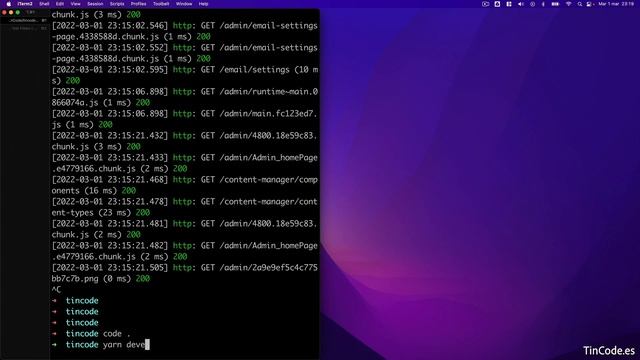Click the log line timestamped 23:15:02.546
Screen dimensions: 640x360
pyautogui.click(x=184, y=26)
